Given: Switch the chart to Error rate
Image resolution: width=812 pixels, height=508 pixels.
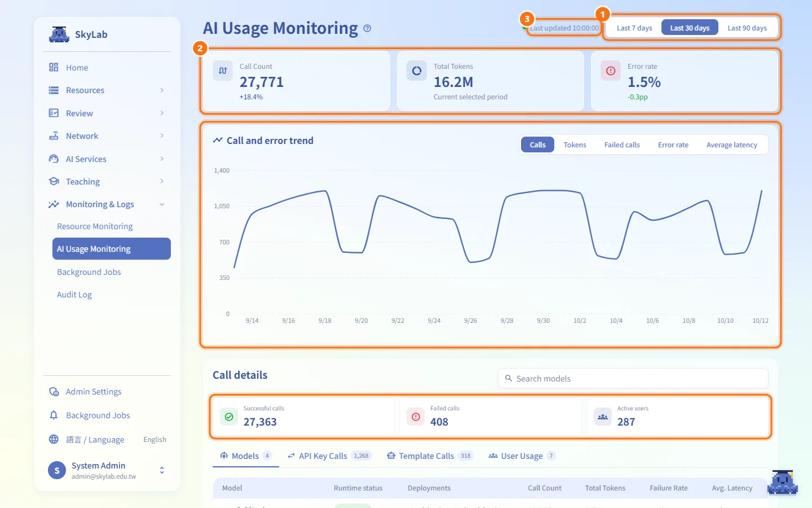Looking at the screenshot, I should (x=673, y=145).
